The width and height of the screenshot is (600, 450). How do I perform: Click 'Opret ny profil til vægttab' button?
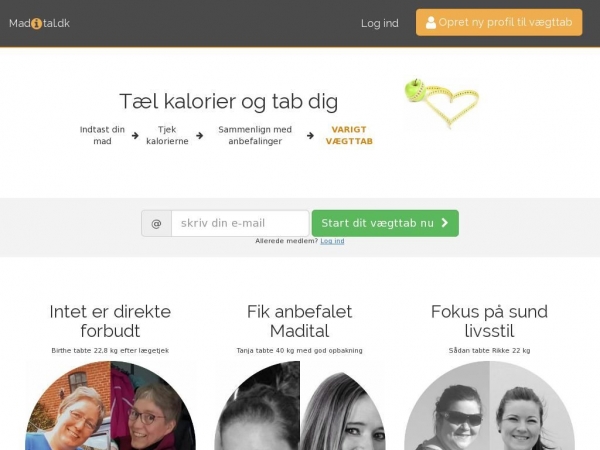pyautogui.click(x=499, y=23)
